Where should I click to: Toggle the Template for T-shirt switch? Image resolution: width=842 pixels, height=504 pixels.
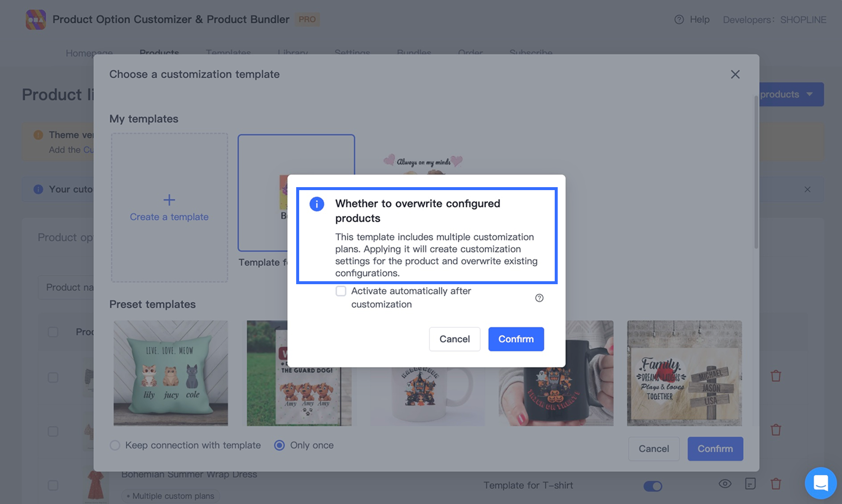pos(652,486)
